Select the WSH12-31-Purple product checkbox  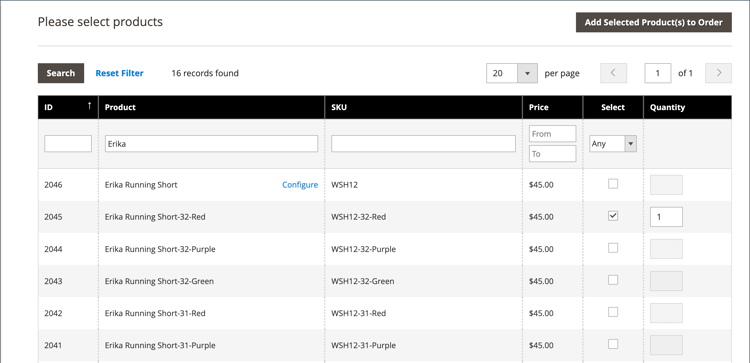[613, 344]
